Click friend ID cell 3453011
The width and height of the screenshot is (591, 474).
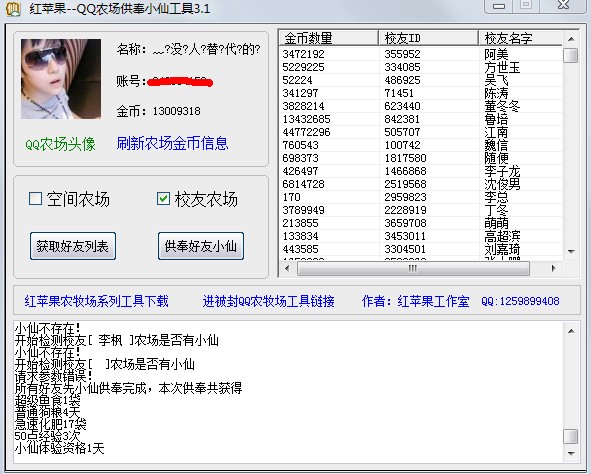pyautogui.click(x=405, y=236)
